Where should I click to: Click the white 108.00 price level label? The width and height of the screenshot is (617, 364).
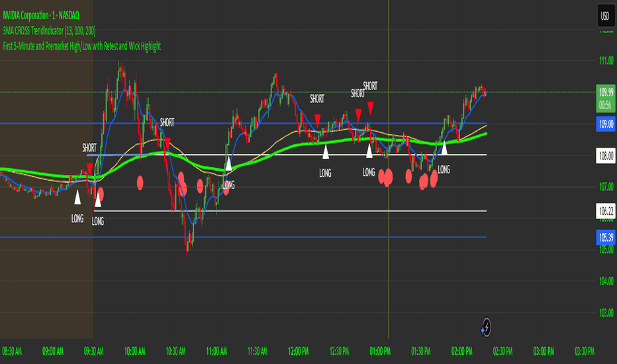pos(606,156)
